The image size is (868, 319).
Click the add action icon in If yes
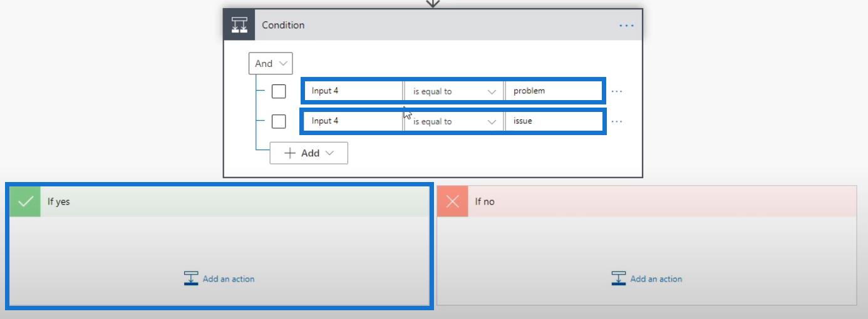tap(192, 278)
